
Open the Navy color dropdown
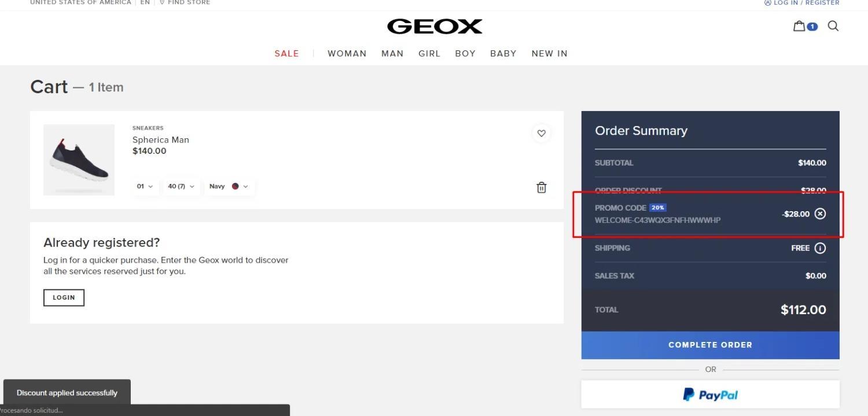229,186
